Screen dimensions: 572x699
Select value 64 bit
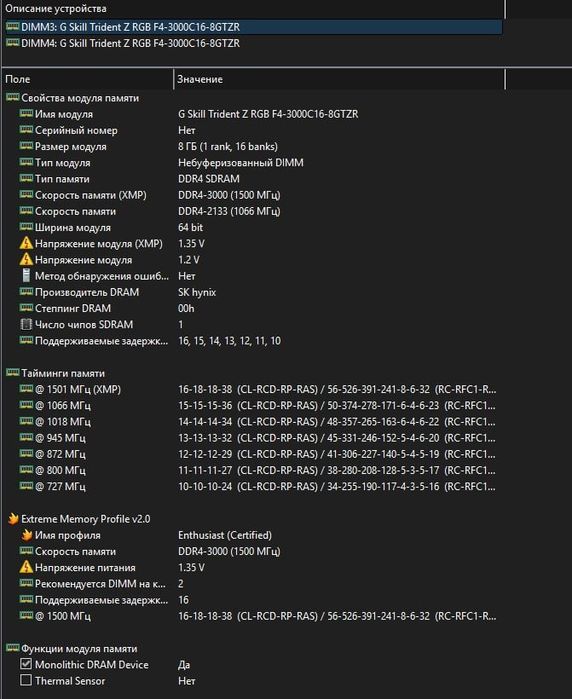coord(190,227)
